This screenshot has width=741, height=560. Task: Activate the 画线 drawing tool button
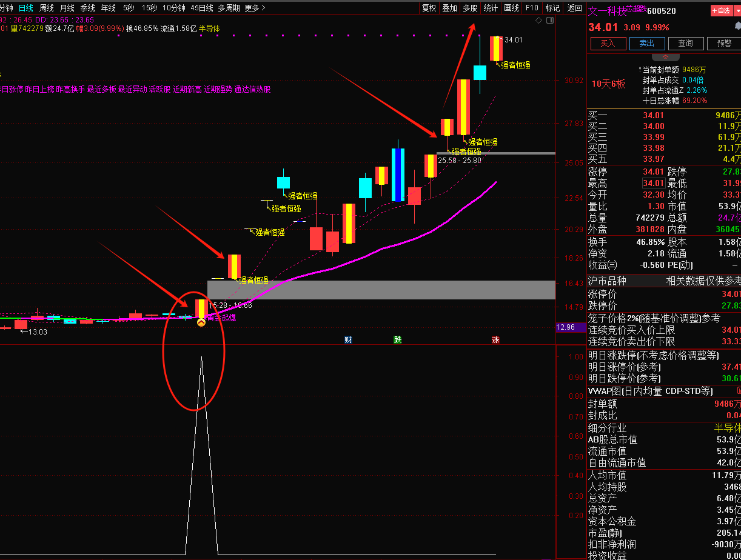512,8
